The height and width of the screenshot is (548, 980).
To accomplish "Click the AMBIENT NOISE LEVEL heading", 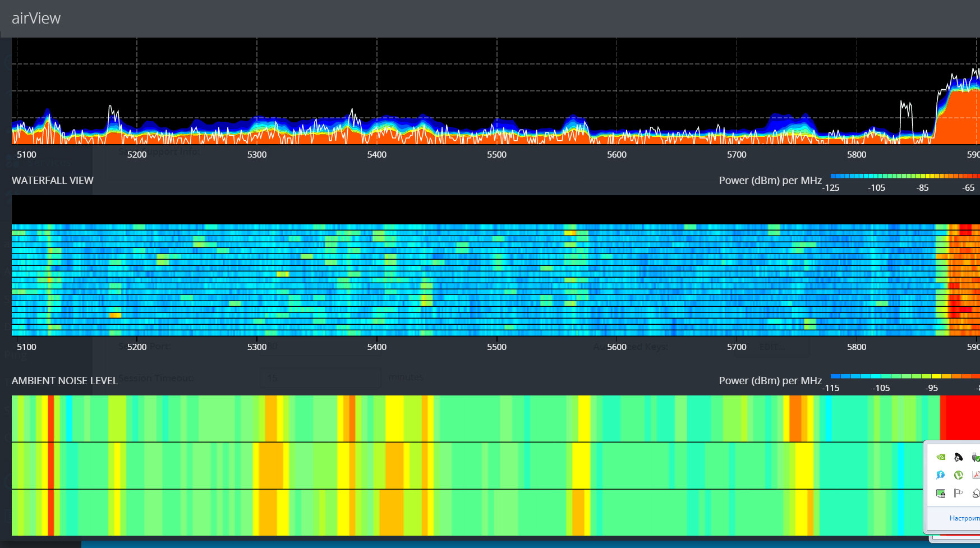I will click(x=65, y=381).
